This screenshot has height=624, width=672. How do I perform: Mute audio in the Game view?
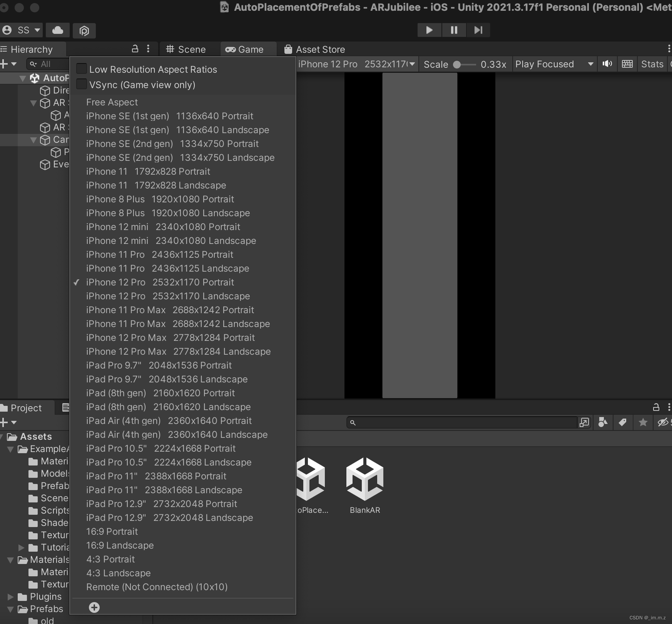pos(607,64)
